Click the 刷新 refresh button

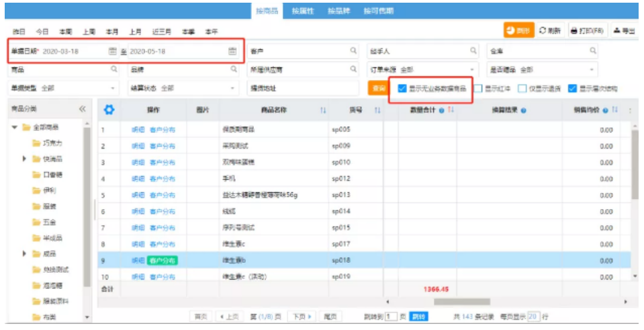(550, 31)
